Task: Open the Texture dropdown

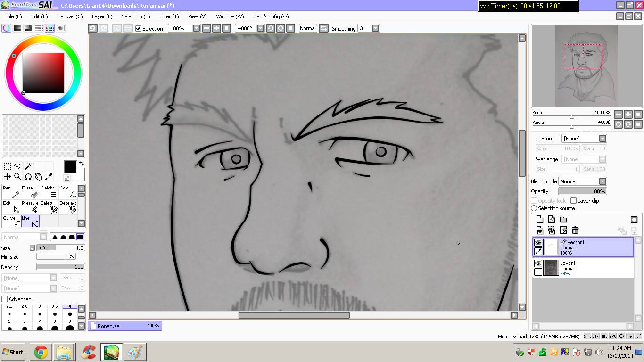Action: tap(603, 139)
